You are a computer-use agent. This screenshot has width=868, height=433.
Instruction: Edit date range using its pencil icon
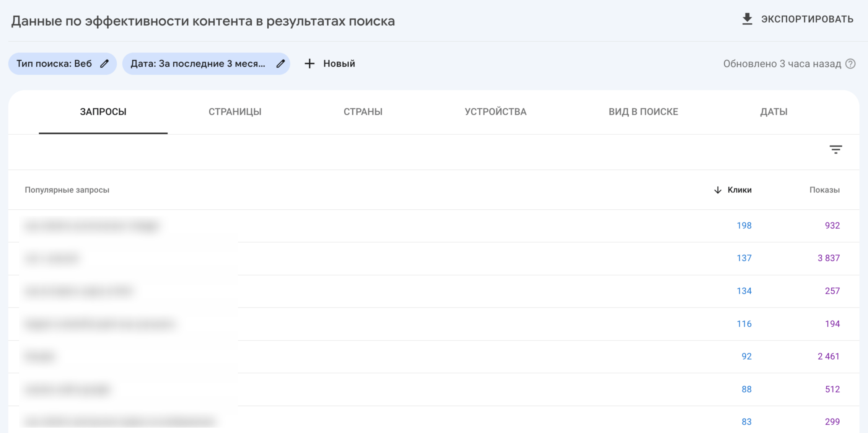[x=281, y=63]
